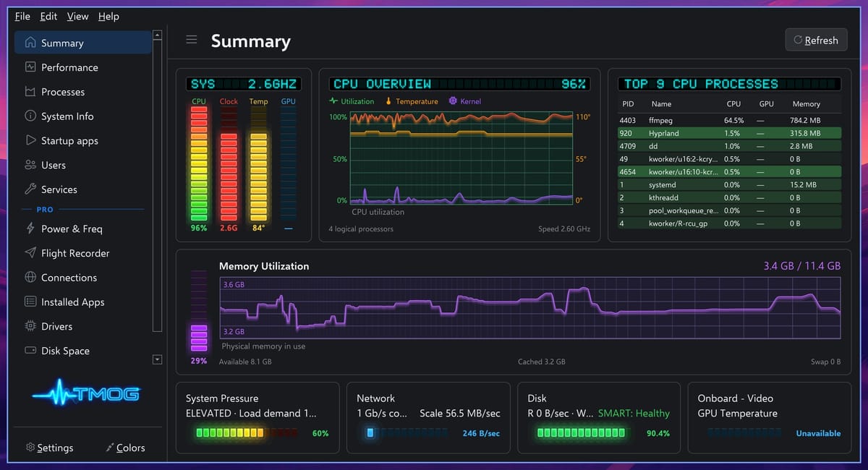The width and height of the screenshot is (868, 470).
Task: Click the CPU LED bar meter
Action: coord(199,164)
